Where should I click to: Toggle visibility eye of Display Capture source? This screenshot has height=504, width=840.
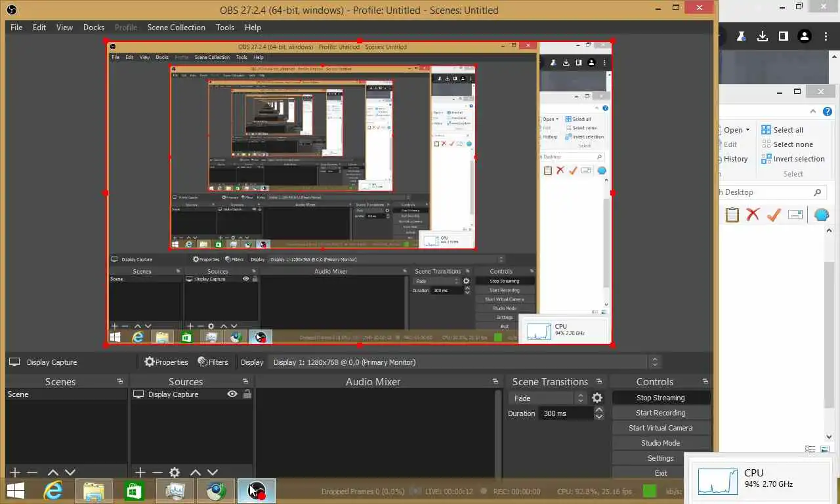pyautogui.click(x=232, y=394)
